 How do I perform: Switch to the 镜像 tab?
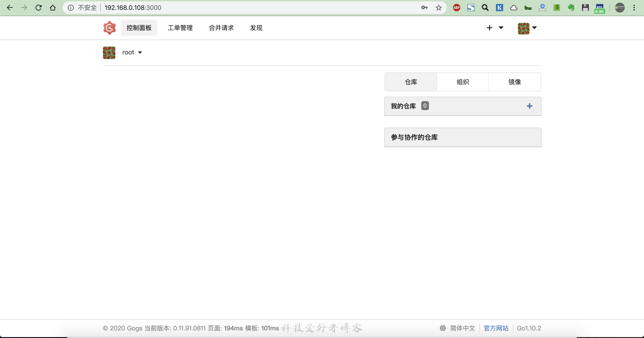[515, 82]
